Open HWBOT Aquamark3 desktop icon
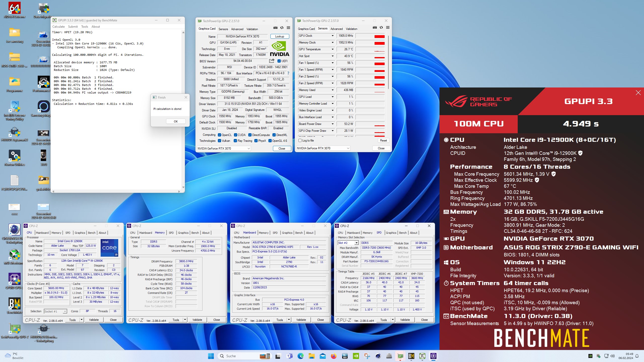The width and height of the screenshot is (644, 362). click(x=15, y=134)
